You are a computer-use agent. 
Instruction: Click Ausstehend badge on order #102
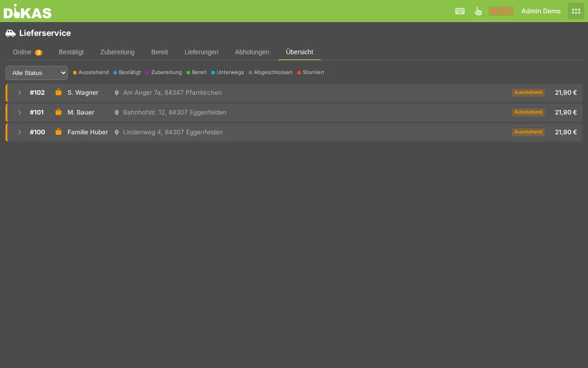tap(528, 92)
